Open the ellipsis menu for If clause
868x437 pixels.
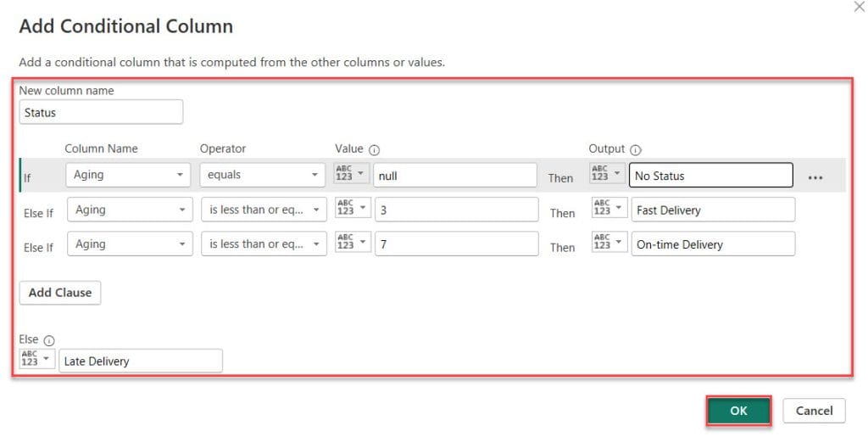815,178
